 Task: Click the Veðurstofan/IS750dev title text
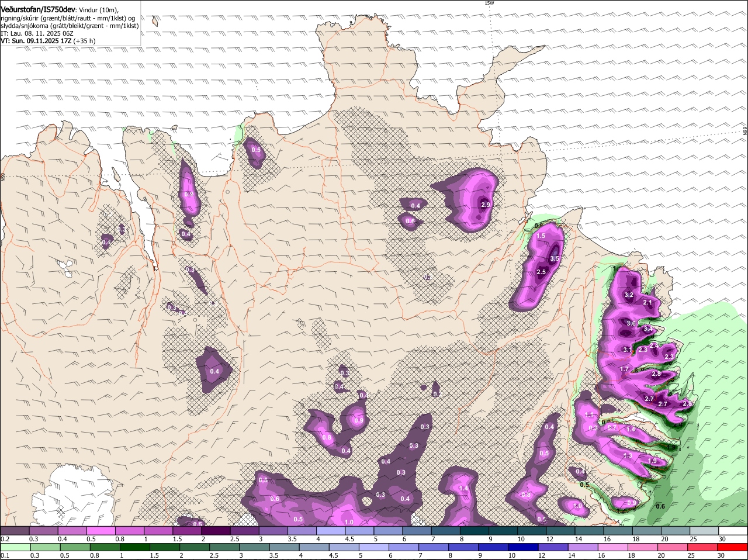click(39, 10)
